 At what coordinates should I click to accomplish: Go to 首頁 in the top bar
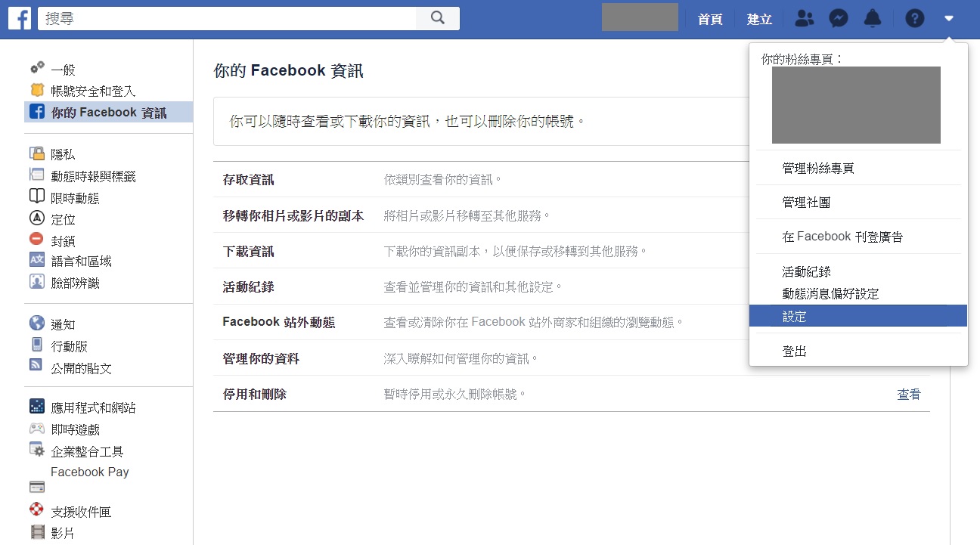[x=710, y=20]
